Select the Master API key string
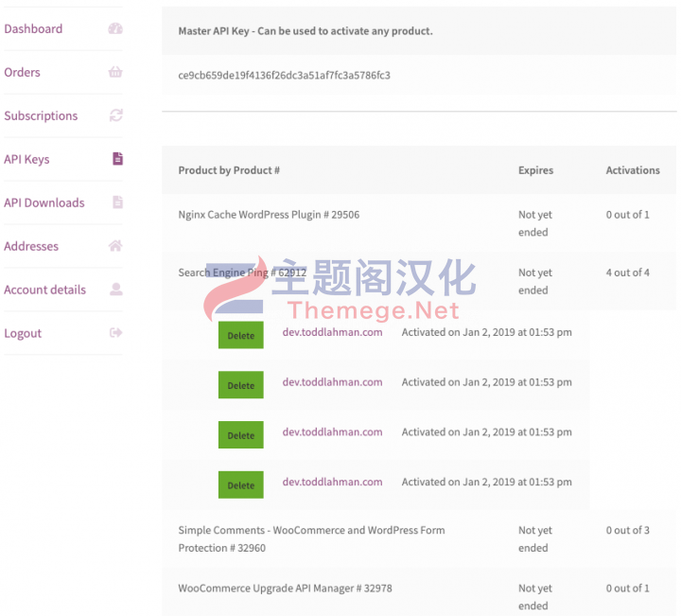Viewport: 681px width, 616px height. (x=285, y=75)
